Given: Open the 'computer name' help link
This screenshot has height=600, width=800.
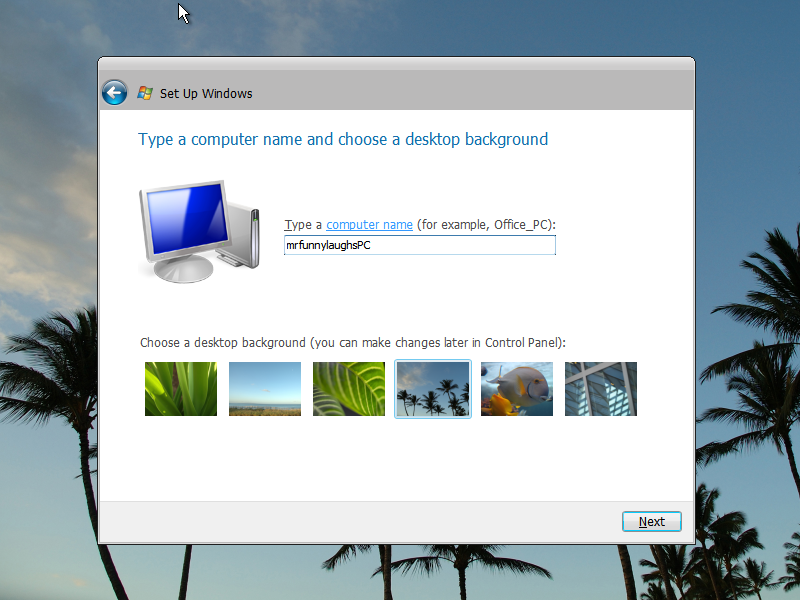Looking at the screenshot, I should pos(369,224).
